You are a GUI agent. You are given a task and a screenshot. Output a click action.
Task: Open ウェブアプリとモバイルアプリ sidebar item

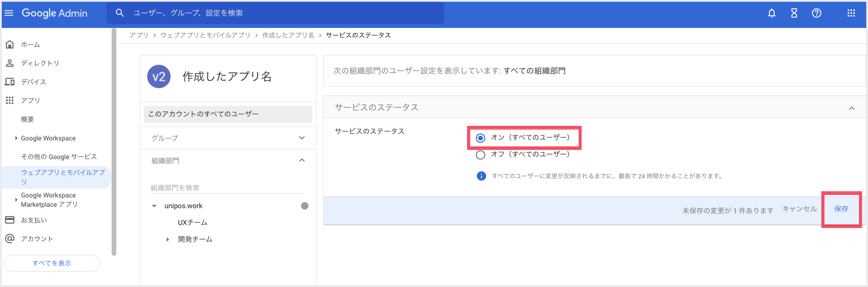coord(63,177)
